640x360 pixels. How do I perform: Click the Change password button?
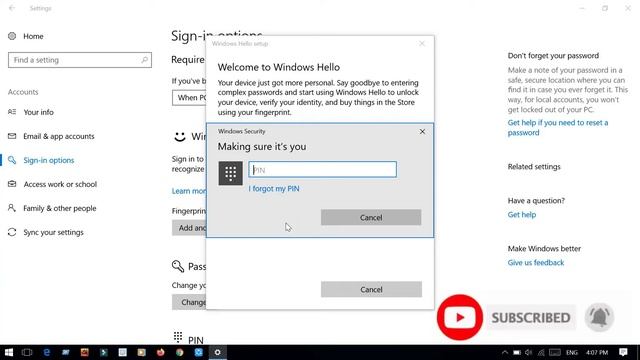pyautogui.click(x=189, y=302)
